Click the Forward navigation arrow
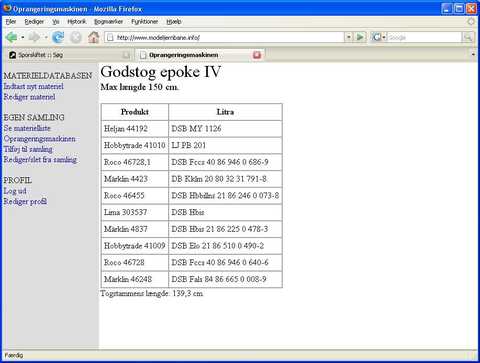The width and height of the screenshot is (480, 363). click(x=34, y=37)
